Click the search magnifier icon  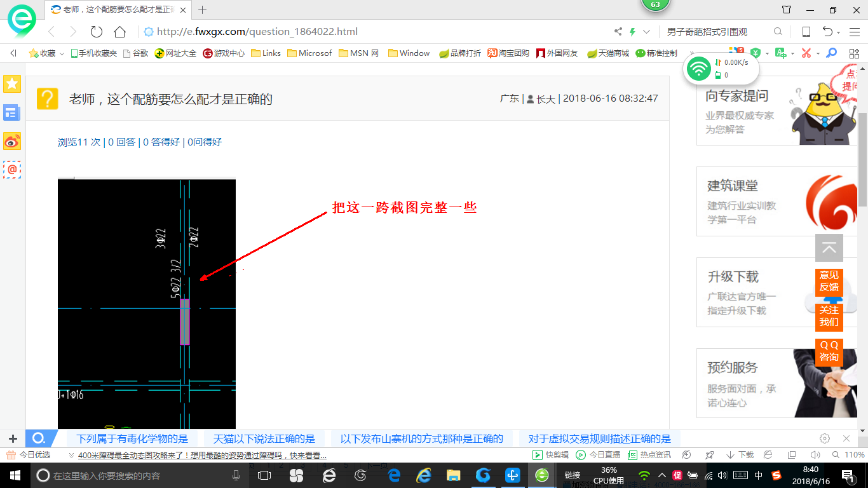[778, 32]
